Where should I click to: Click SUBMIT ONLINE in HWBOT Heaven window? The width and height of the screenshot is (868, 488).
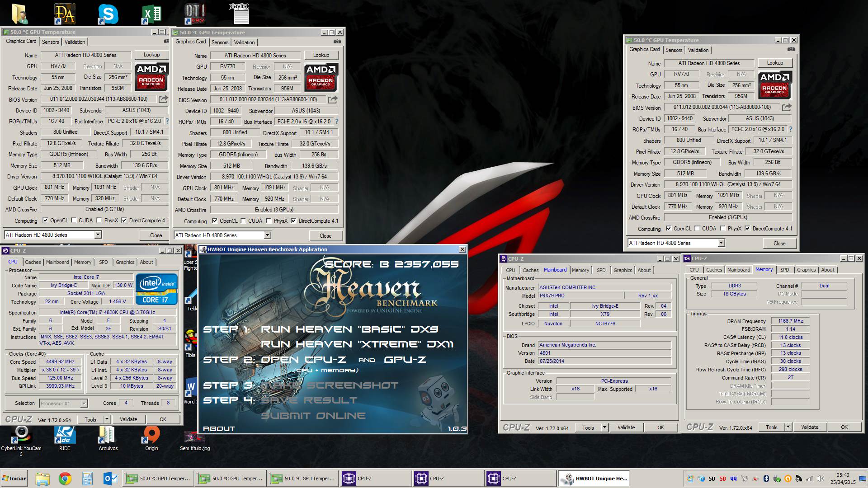pos(313,416)
